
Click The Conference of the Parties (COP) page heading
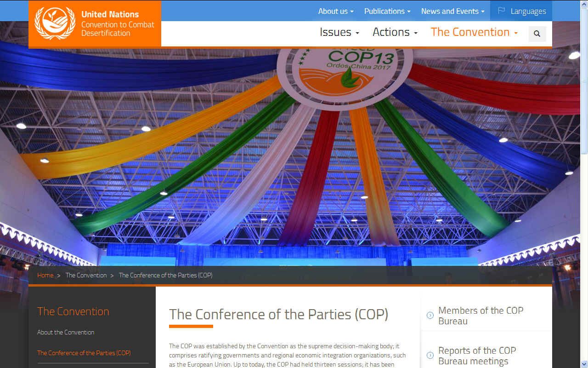279,314
